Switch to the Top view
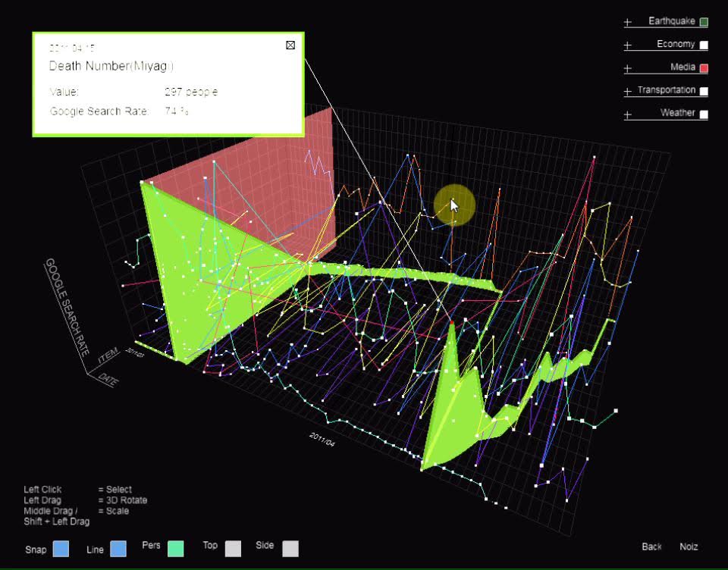Viewport: 728px width, 570px height. coord(233,549)
